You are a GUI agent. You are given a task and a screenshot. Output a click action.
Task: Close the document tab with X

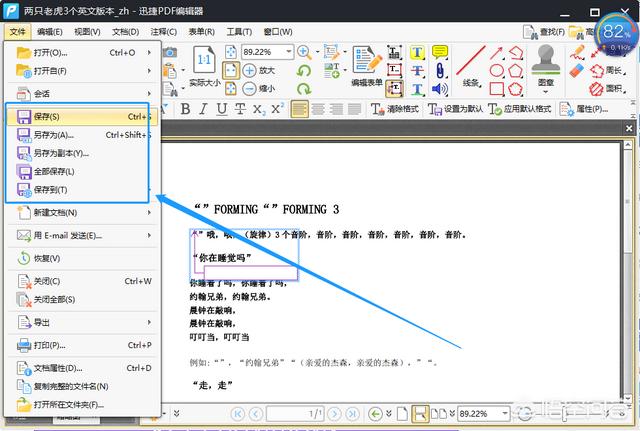629,129
